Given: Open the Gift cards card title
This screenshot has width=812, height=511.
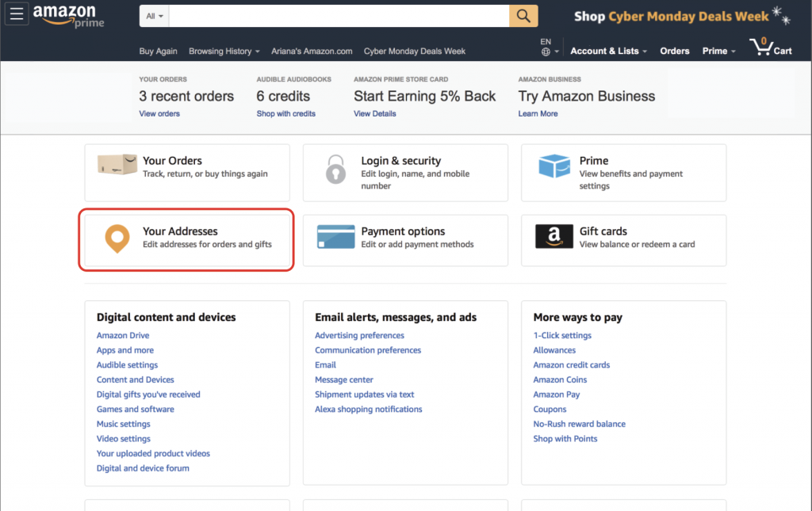Looking at the screenshot, I should pyautogui.click(x=603, y=231).
